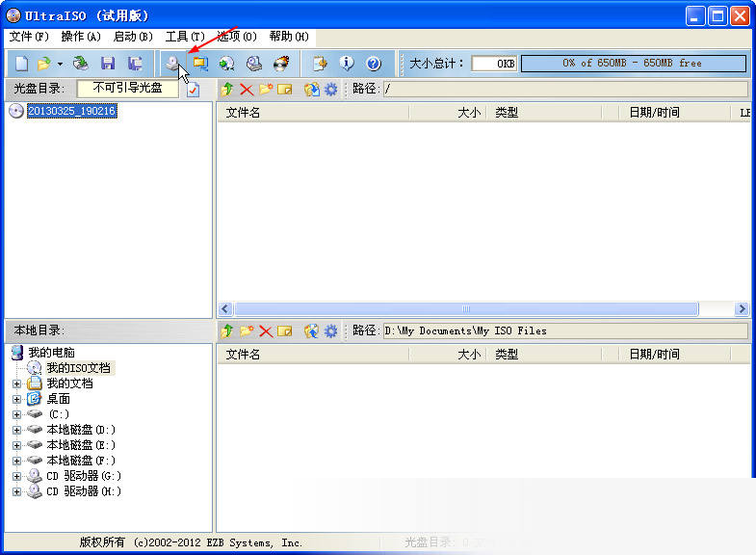Viewport: 756px width, 555px height.
Task: Click the Convert image format icon
Action: click(x=226, y=64)
